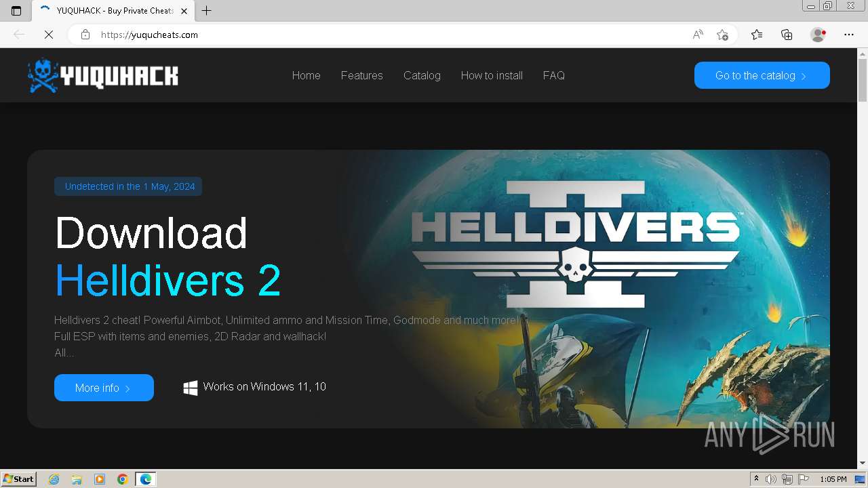The height and width of the screenshot is (488, 868).
Task: Open Read aloud icon in address bar
Action: coord(698,35)
